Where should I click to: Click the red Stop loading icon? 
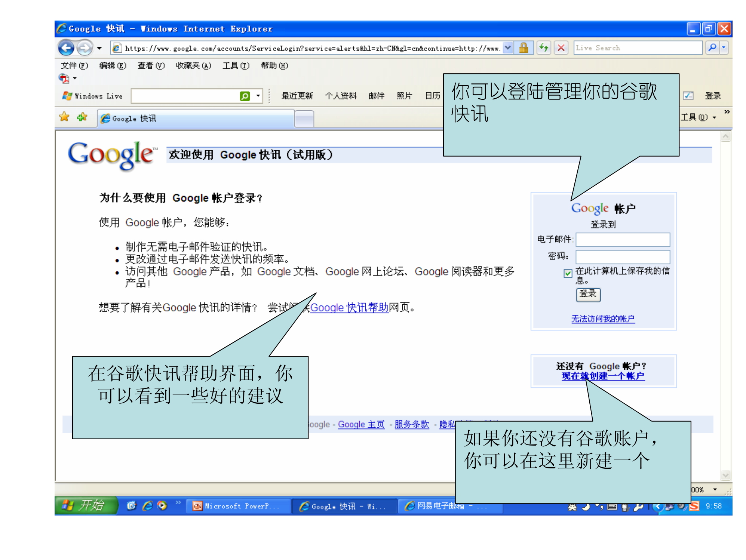click(561, 48)
